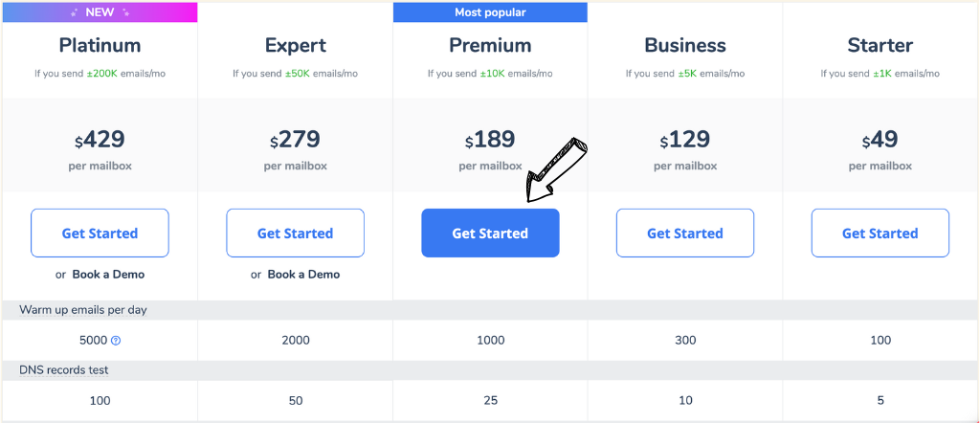Click the Starter plan title
Screen dimensions: 980x423
(x=880, y=46)
